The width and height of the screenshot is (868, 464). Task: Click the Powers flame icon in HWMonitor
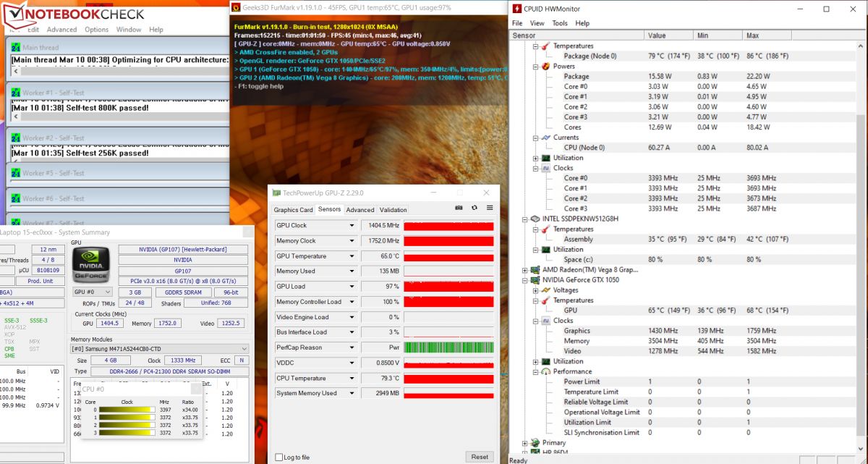(545, 66)
